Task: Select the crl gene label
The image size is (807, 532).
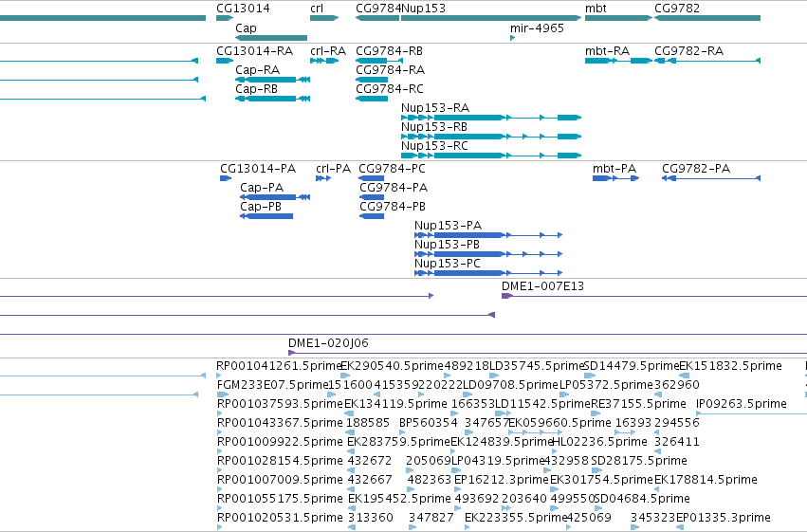Action: point(317,9)
